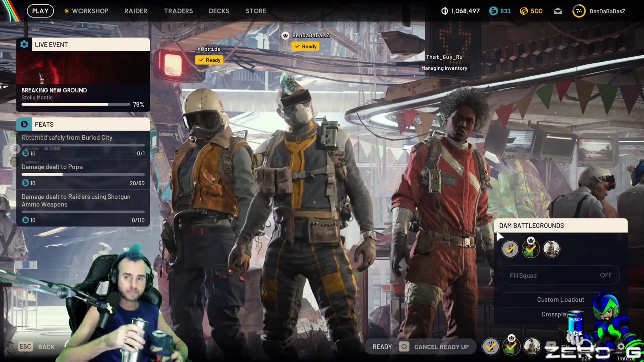Open the RAIDER tab

136,11
